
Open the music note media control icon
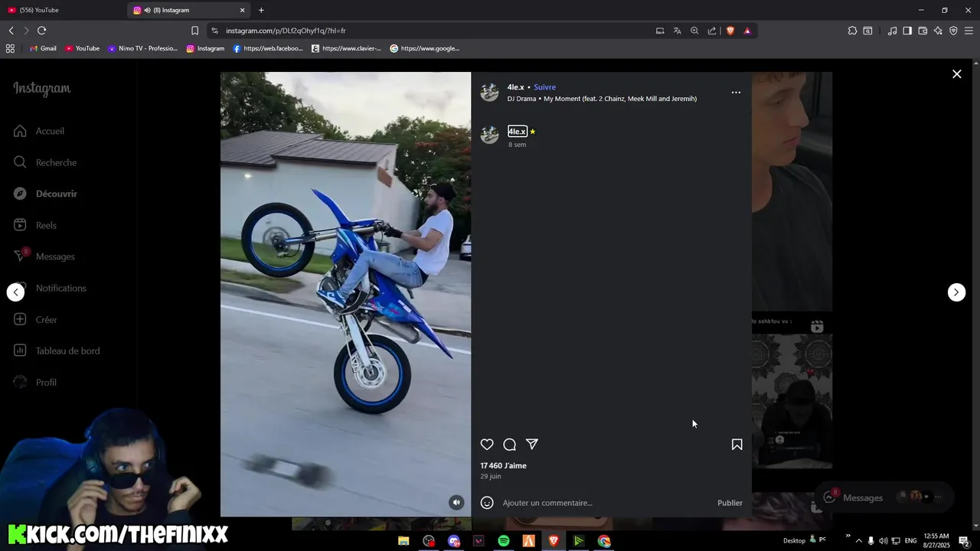tap(892, 31)
